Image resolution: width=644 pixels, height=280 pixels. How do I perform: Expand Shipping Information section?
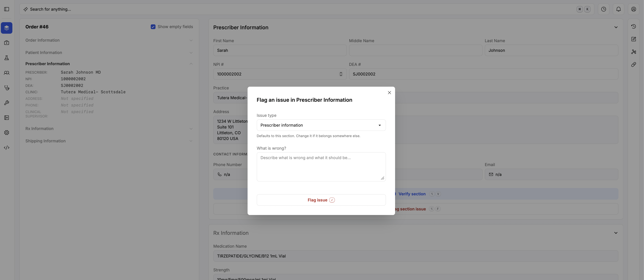tap(109, 141)
